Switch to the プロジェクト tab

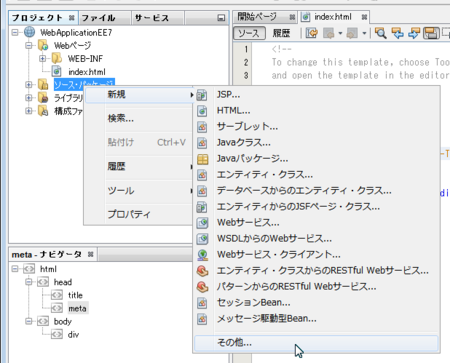point(37,18)
